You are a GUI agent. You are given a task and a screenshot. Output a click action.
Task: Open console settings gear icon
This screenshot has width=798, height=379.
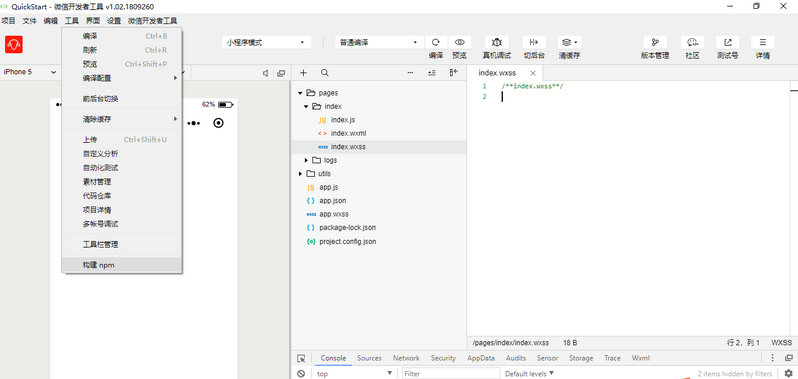click(x=789, y=373)
